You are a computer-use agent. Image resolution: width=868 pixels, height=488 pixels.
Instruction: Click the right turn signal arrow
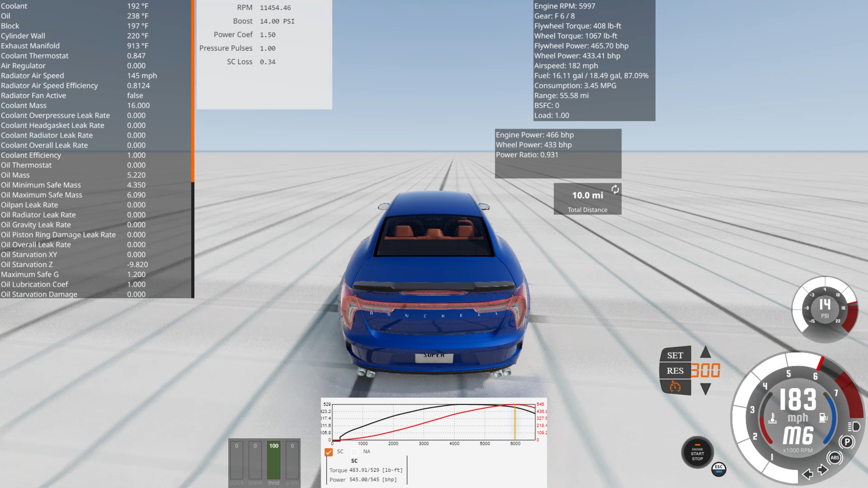coord(823,470)
